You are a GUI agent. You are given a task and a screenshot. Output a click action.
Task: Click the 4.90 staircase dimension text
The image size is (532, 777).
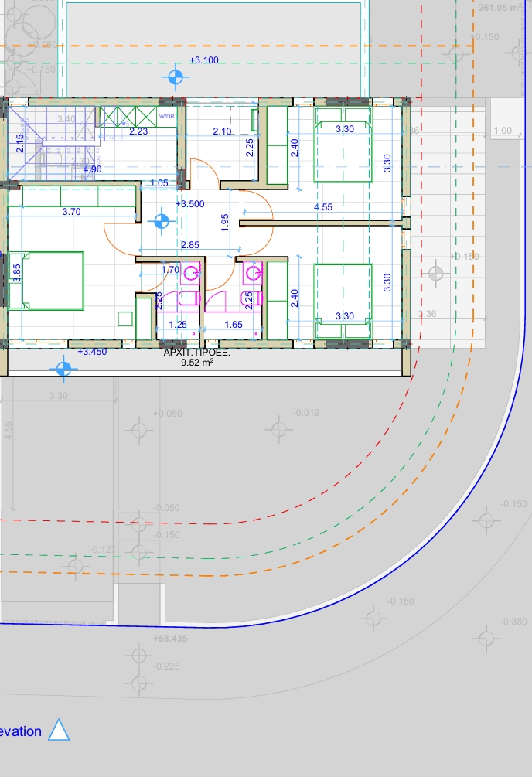[92, 169]
